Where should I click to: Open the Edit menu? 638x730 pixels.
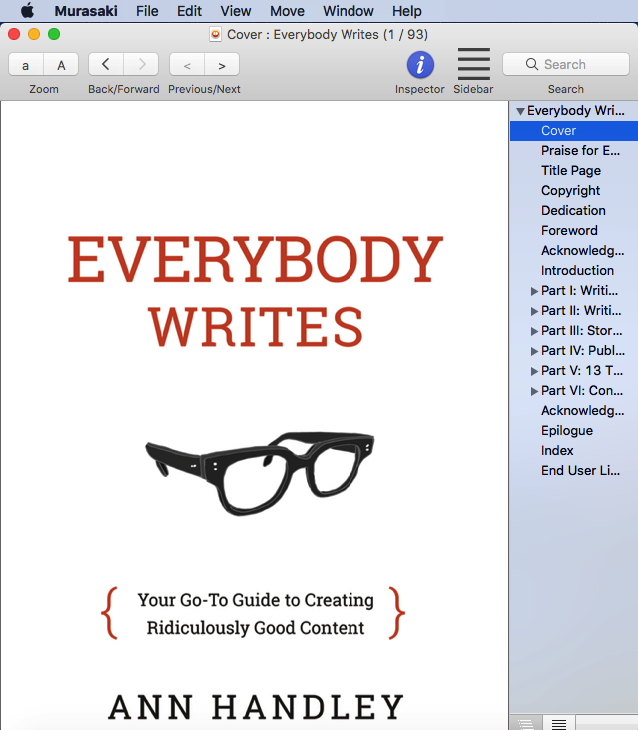tap(189, 11)
